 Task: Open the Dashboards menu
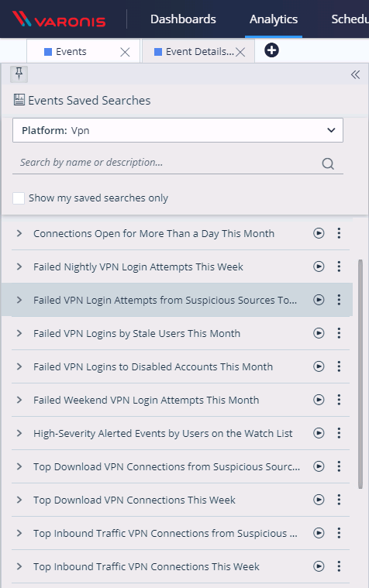point(183,19)
